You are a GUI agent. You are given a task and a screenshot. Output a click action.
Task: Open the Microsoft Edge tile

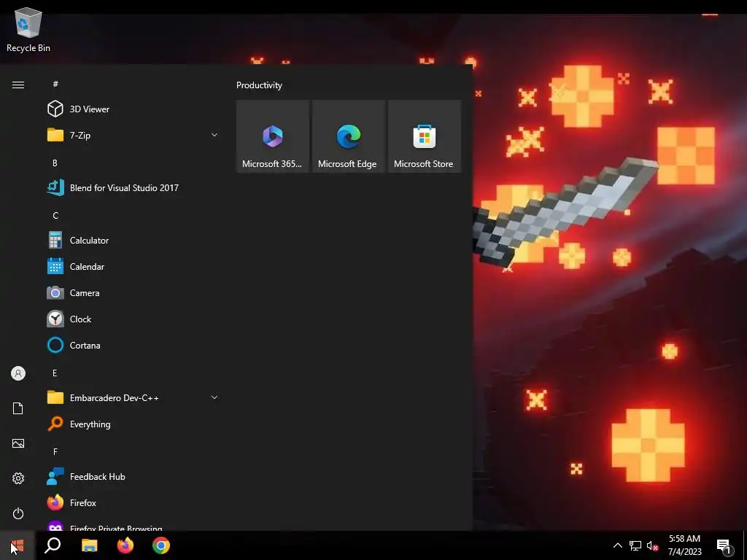point(348,136)
